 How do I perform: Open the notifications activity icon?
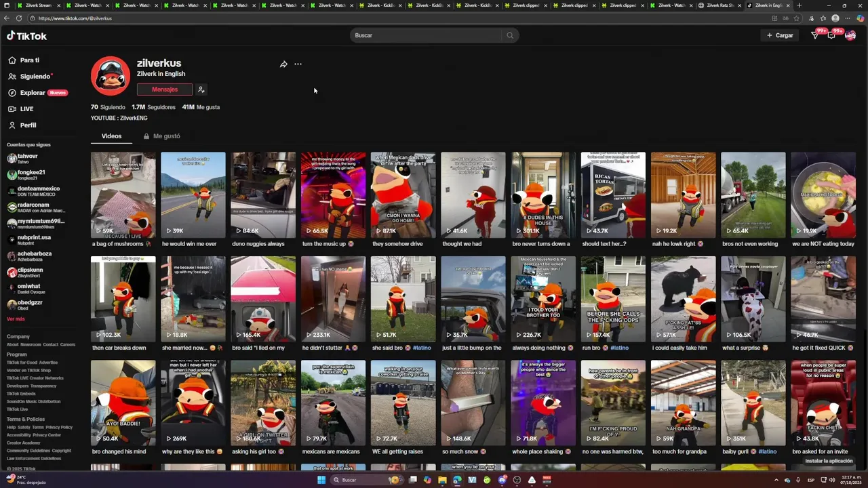(831, 35)
